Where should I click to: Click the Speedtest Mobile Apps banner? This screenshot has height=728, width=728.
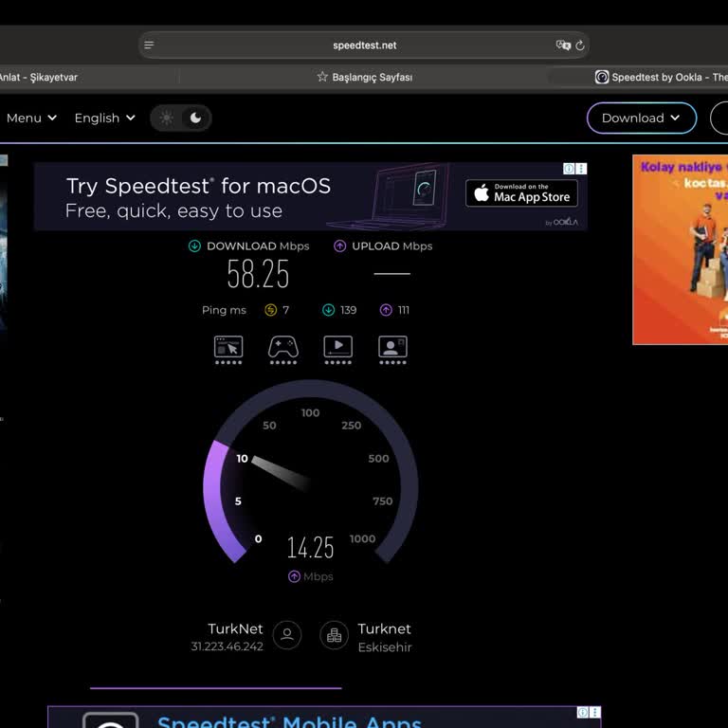[324, 717]
